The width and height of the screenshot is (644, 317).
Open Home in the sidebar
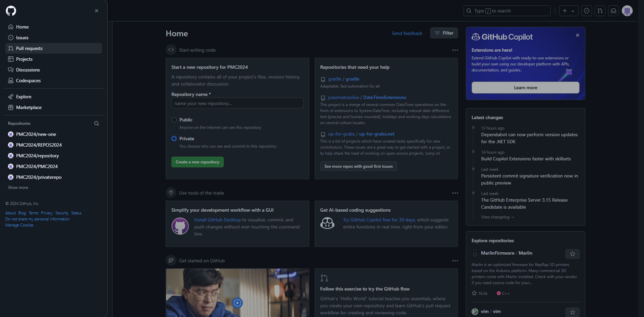[x=54, y=27]
